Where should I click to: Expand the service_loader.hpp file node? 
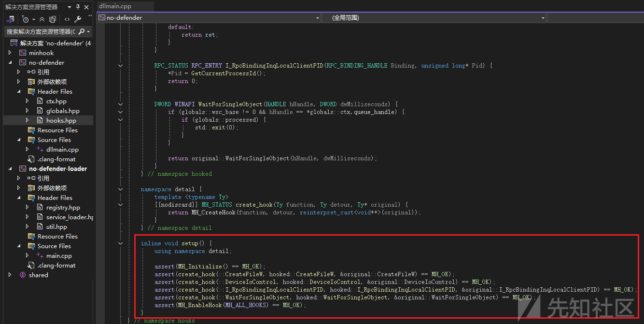tap(28, 217)
